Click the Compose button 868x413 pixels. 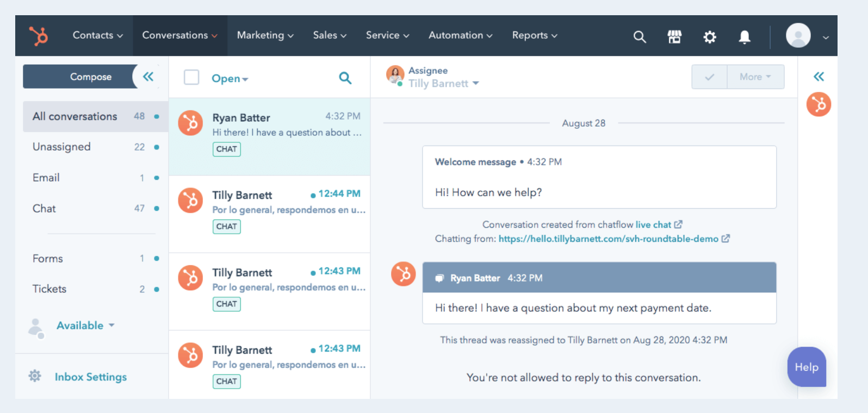click(x=90, y=77)
